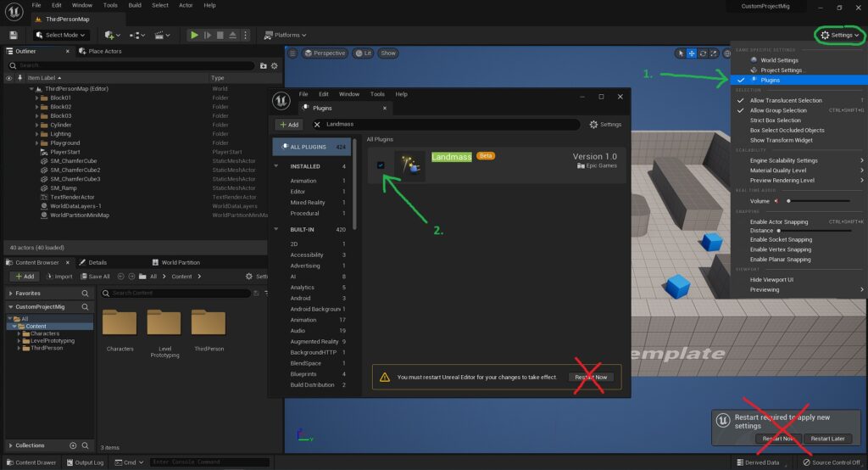Open the Actor menu in main menu bar
868x470 pixels.
coord(186,5)
